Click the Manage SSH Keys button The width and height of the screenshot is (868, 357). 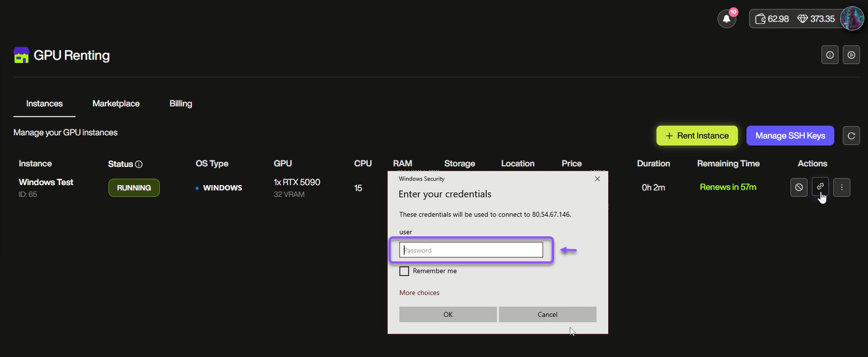[790, 136]
